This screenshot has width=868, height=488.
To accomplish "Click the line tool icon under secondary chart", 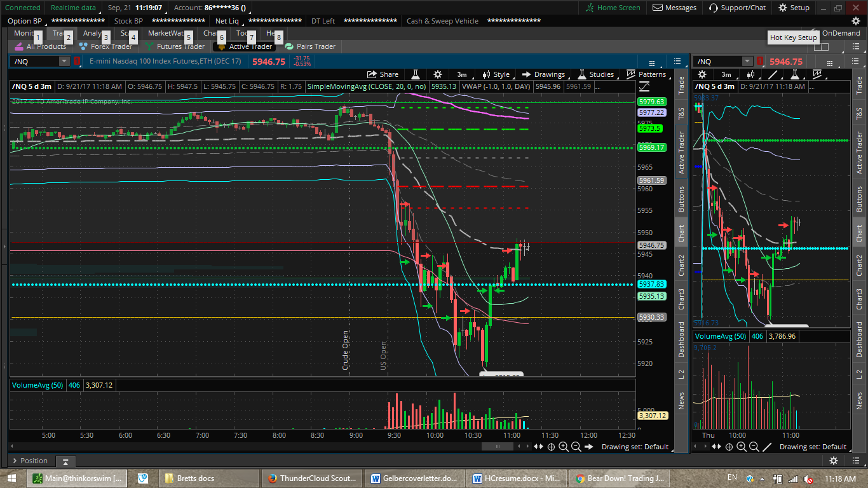I will (x=767, y=447).
